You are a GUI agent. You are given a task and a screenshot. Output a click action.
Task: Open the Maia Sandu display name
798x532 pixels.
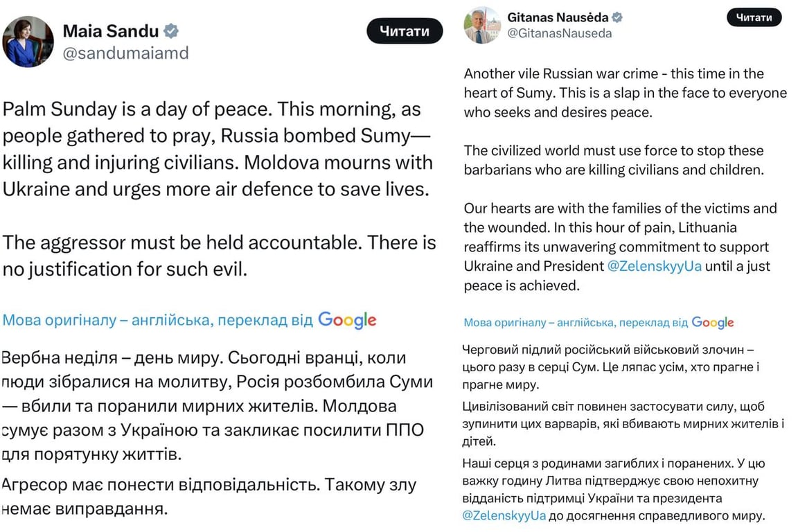pyautogui.click(x=110, y=31)
